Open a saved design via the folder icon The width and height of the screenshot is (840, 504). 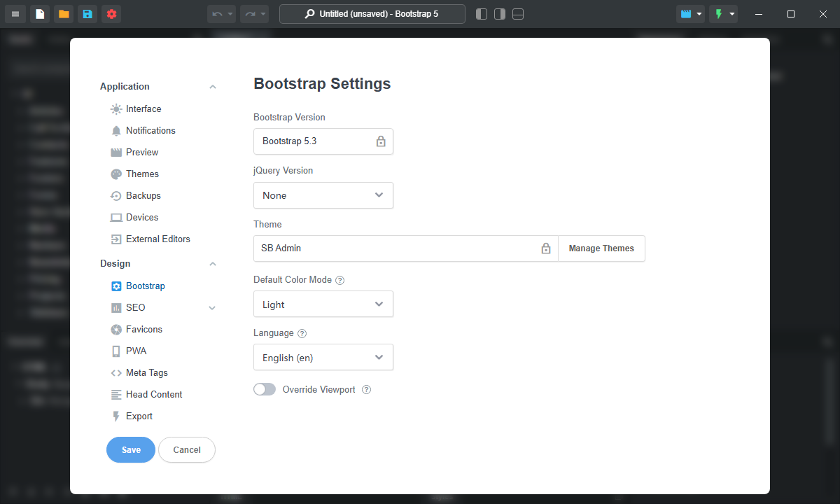coord(62,13)
